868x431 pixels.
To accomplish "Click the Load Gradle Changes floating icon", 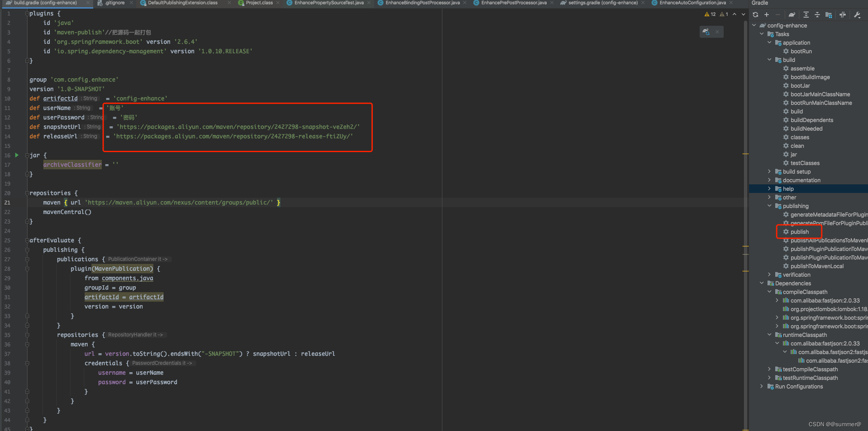I will (706, 32).
